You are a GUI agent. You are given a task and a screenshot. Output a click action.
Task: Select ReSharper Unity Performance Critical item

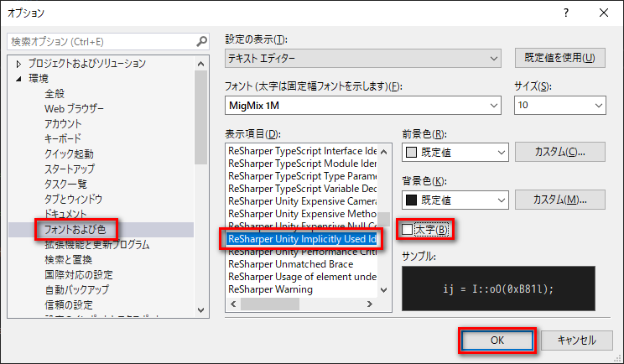(x=302, y=252)
